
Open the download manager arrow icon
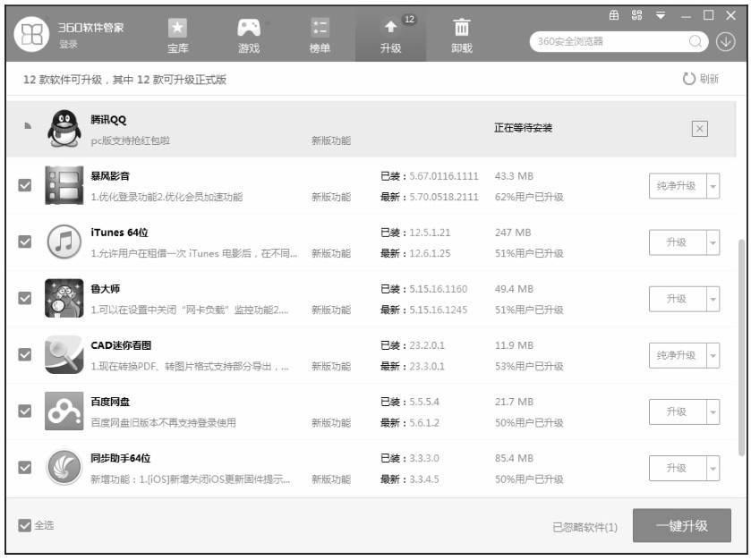point(726,42)
